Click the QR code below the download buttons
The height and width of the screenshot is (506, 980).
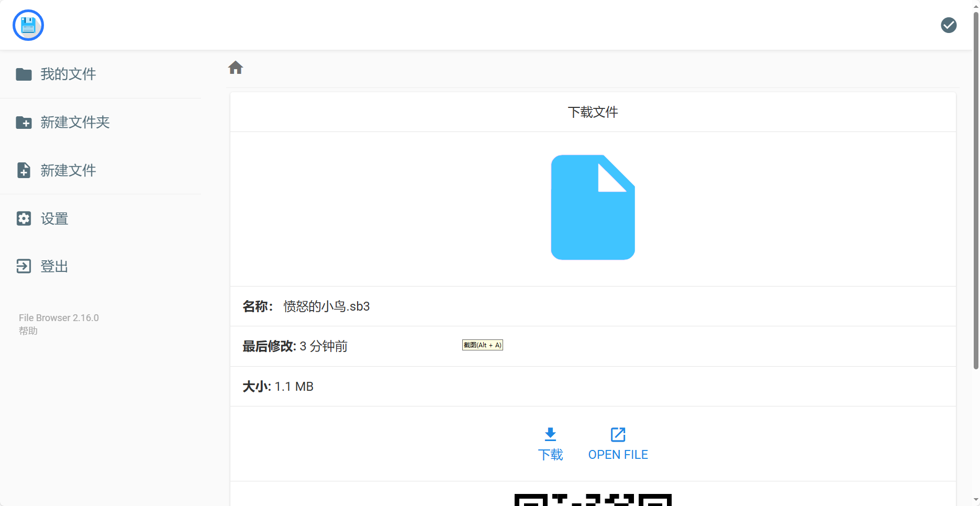[593, 500]
